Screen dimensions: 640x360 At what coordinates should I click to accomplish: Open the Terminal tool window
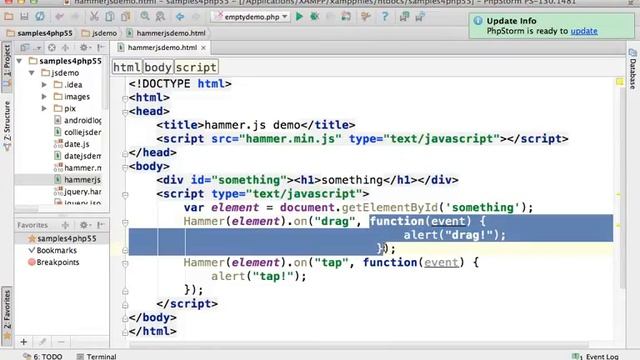pos(97,356)
